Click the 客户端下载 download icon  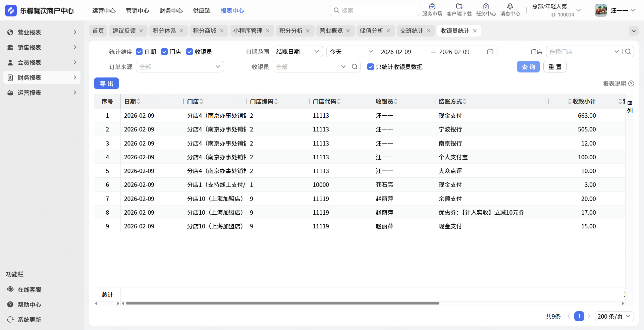coord(459,7)
